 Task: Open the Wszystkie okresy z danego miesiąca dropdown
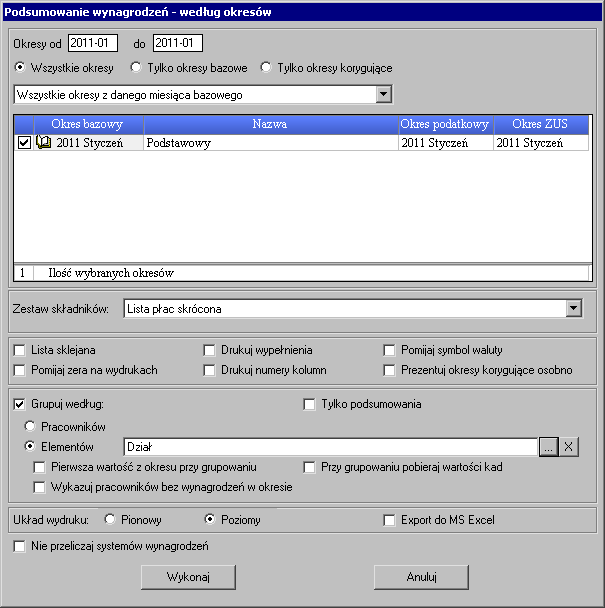tap(383, 94)
